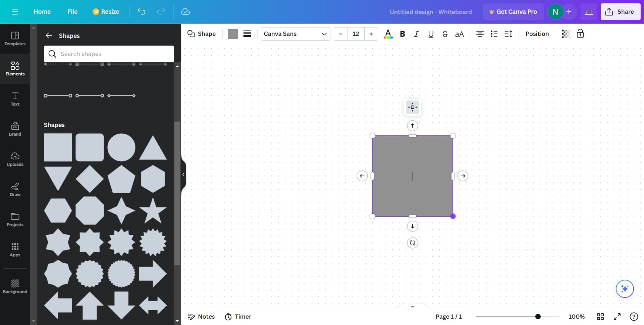Open the Draw panel in sidebar

point(15,189)
